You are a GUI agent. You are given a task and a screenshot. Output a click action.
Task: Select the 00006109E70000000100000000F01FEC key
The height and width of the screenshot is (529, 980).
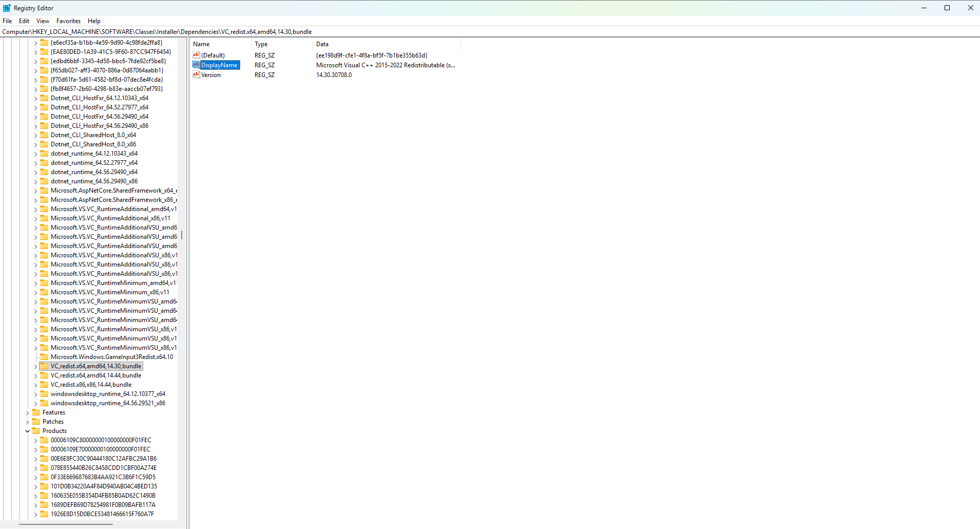tap(101, 449)
